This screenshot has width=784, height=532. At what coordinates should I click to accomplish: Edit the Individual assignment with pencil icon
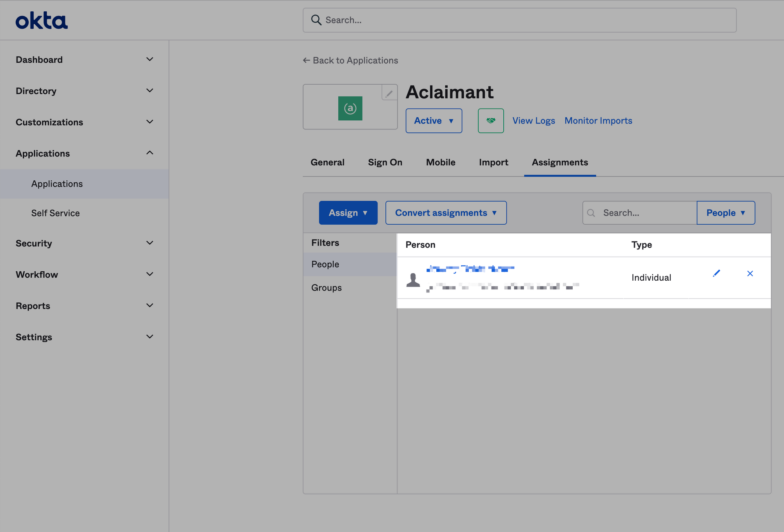coord(717,273)
